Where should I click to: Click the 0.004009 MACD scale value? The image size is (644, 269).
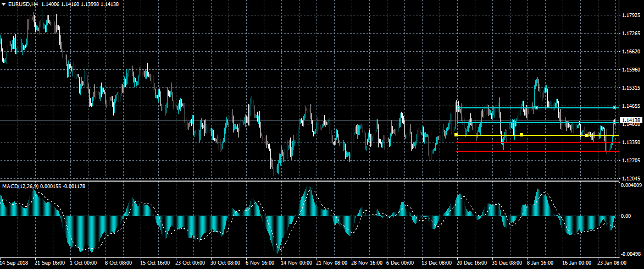point(631,185)
